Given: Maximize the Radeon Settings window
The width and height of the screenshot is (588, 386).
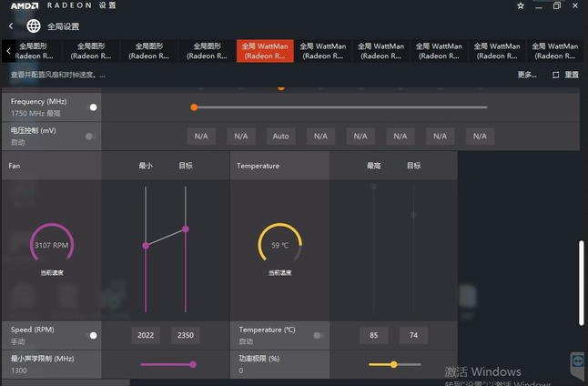Looking at the screenshot, I should click(x=557, y=5).
